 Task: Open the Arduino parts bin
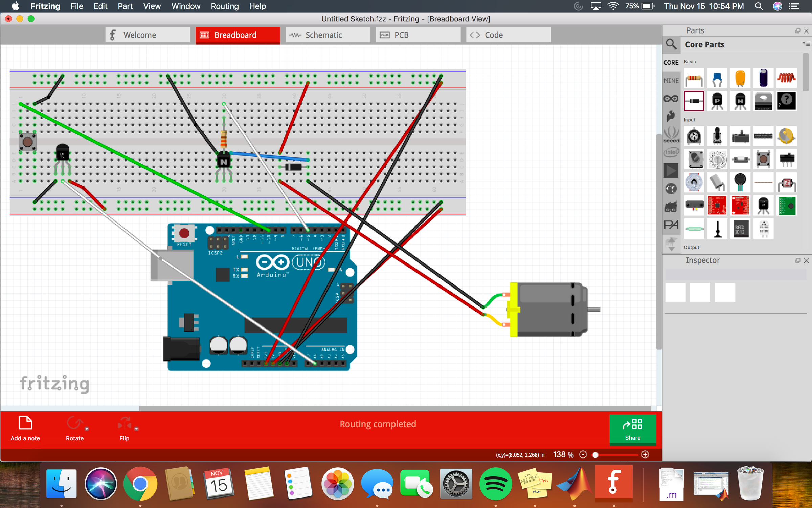(671, 98)
